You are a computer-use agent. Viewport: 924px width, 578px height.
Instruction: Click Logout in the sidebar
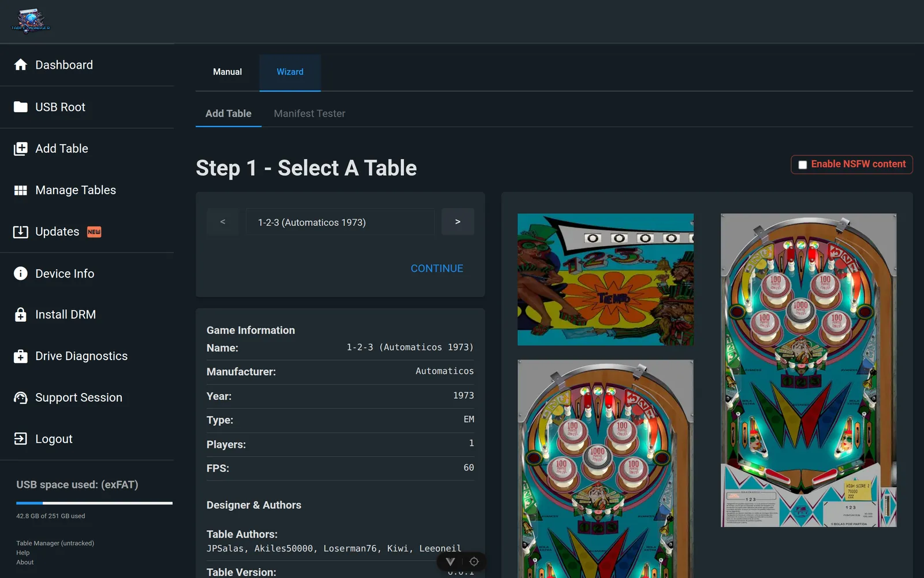[x=87, y=439]
